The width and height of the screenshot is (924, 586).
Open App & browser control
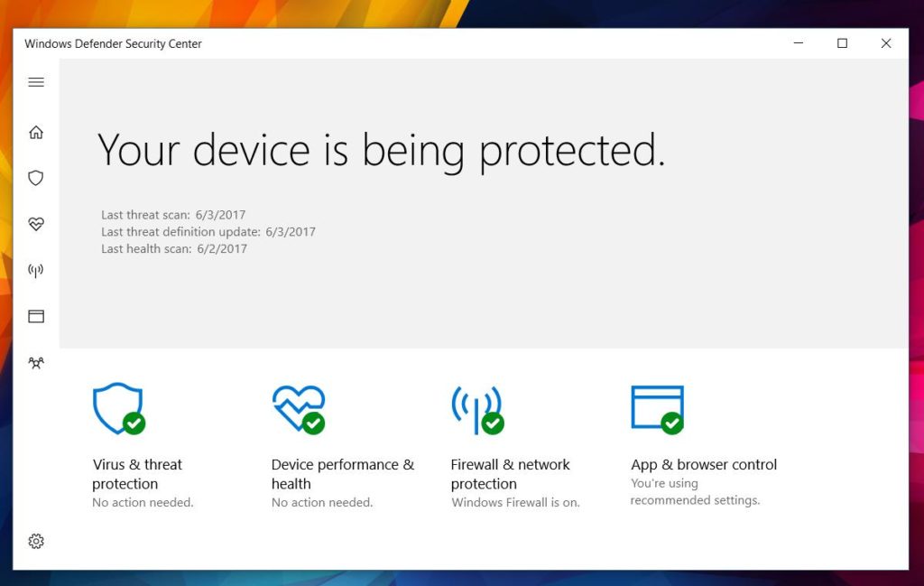703,464
